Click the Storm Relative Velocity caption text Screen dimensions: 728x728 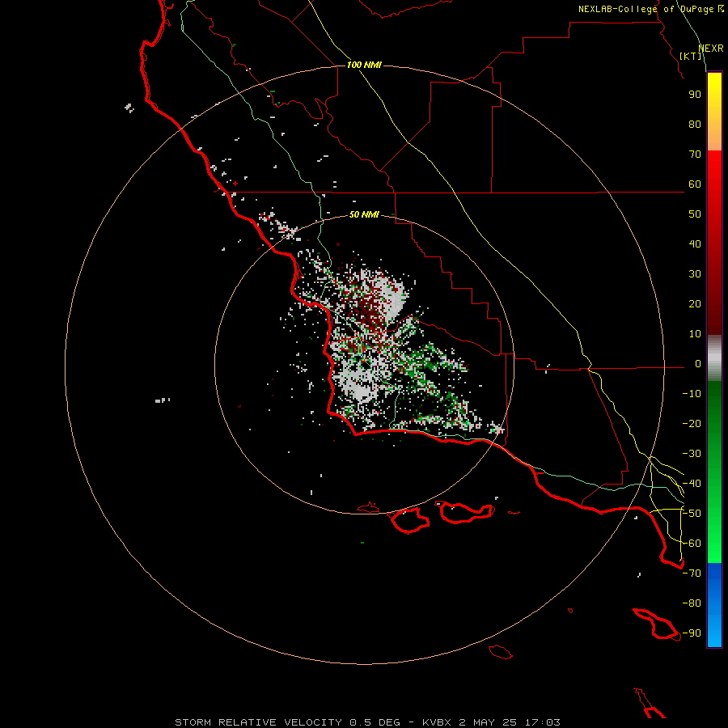[367, 722]
